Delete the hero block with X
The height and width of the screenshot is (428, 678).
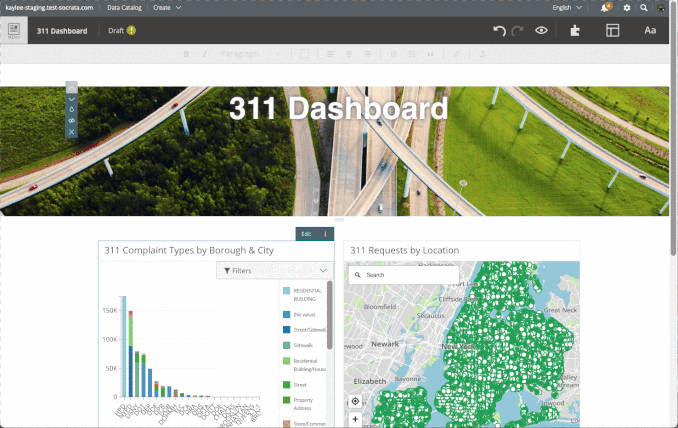[72, 132]
